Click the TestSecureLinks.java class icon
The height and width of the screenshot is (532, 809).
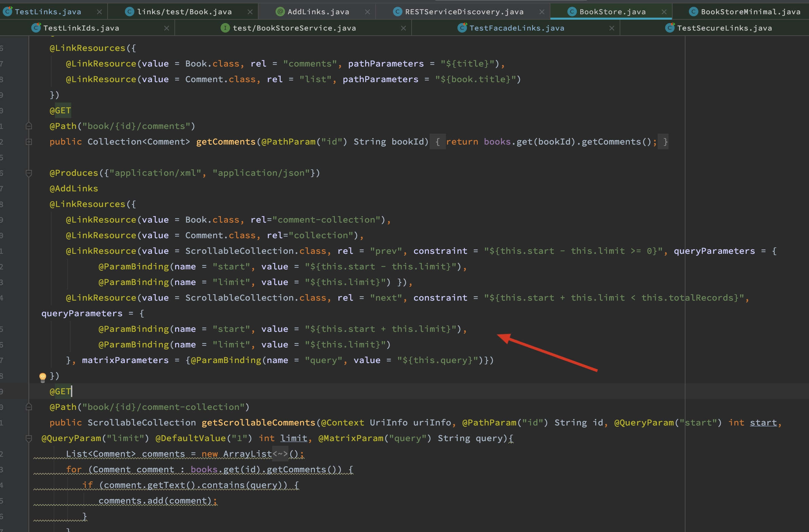pyautogui.click(x=670, y=28)
